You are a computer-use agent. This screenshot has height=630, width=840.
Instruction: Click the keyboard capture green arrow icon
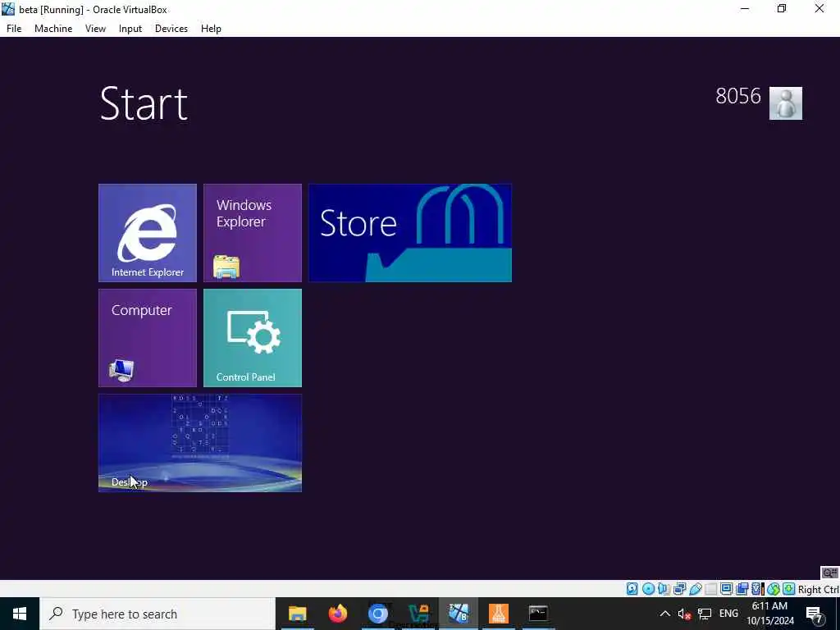(x=788, y=589)
